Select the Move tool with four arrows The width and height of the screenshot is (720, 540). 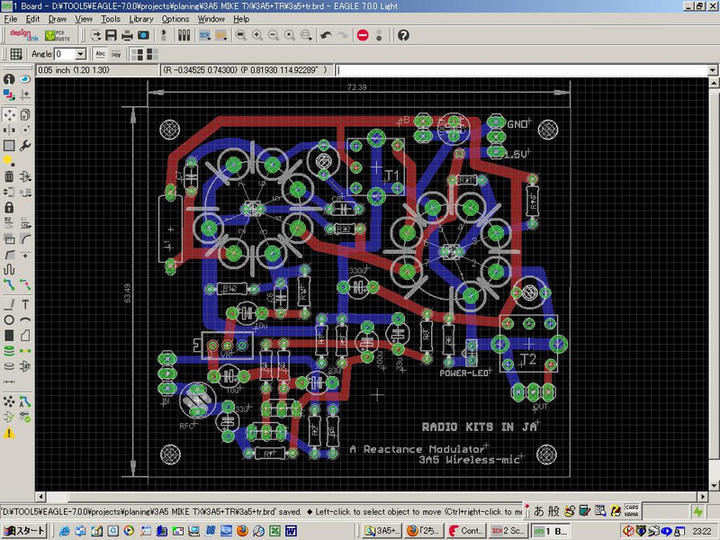[8, 115]
